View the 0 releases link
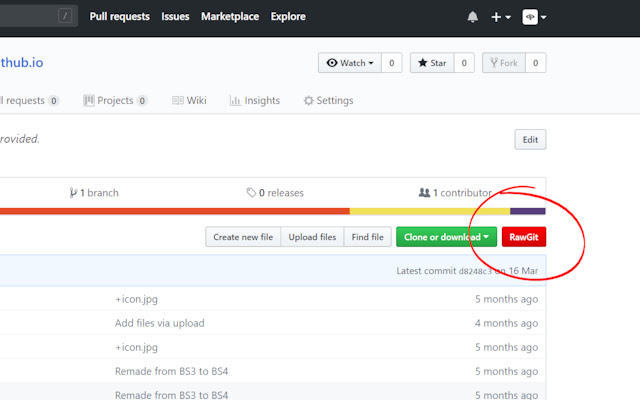This screenshot has height=400, width=640. (275, 193)
